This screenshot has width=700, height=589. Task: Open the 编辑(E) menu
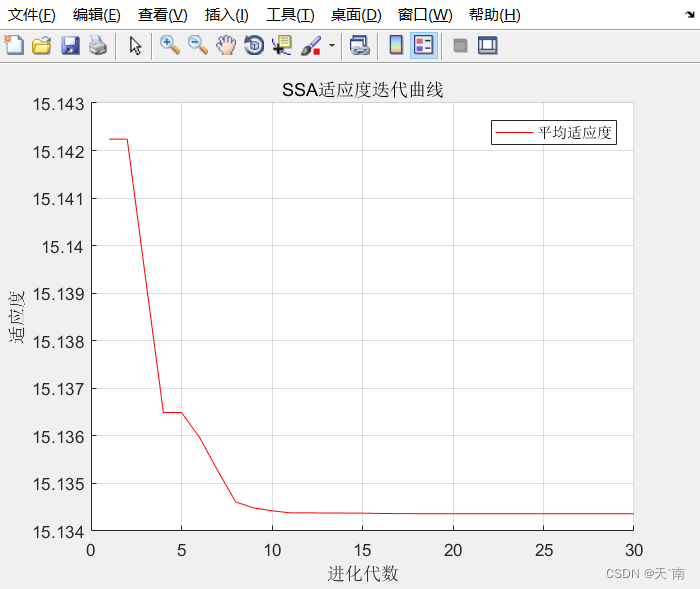click(x=97, y=15)
